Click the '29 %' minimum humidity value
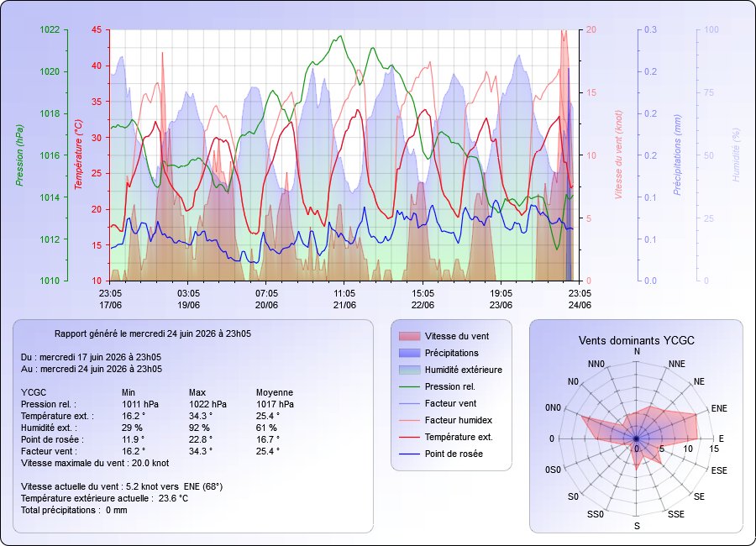Screen dimensions: 756x546 click(132, 428)
